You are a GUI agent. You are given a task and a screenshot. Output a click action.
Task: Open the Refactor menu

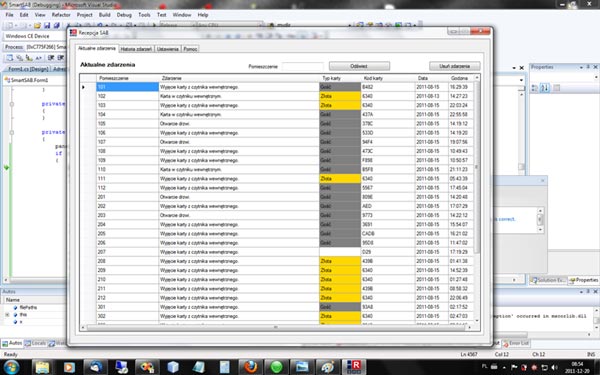[x=61, y=15]
